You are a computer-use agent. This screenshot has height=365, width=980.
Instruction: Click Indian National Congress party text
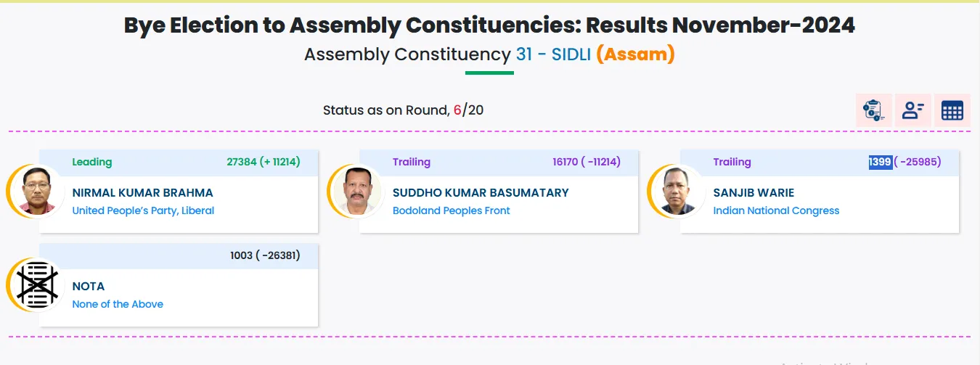point(776,210)
